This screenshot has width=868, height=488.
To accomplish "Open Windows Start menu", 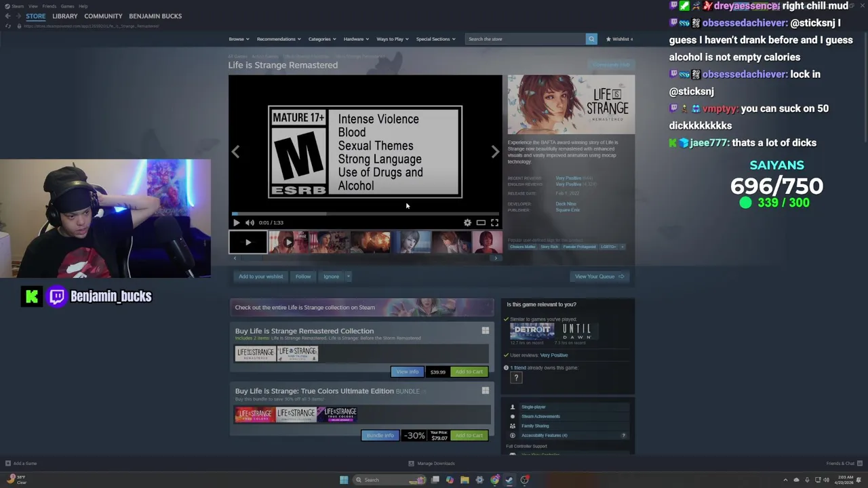I will pyautogui.click(x=344, y=480).
